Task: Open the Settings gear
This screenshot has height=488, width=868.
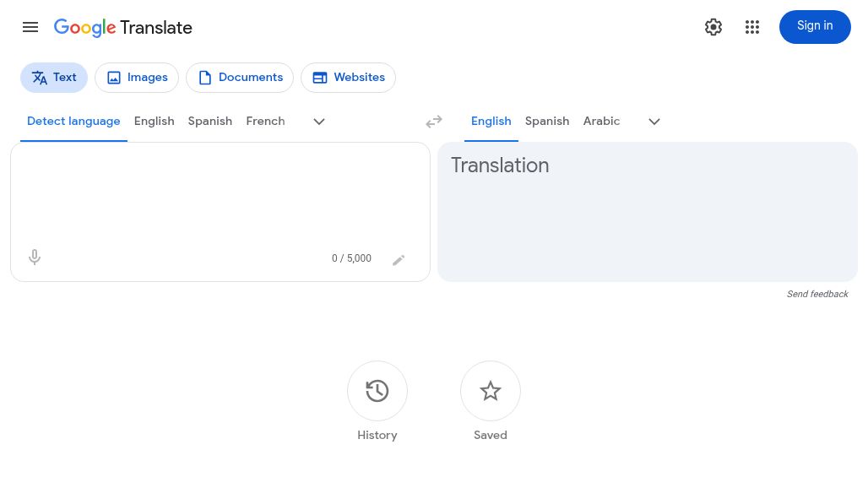Action: pyautogui.click(x=713, y=27)
